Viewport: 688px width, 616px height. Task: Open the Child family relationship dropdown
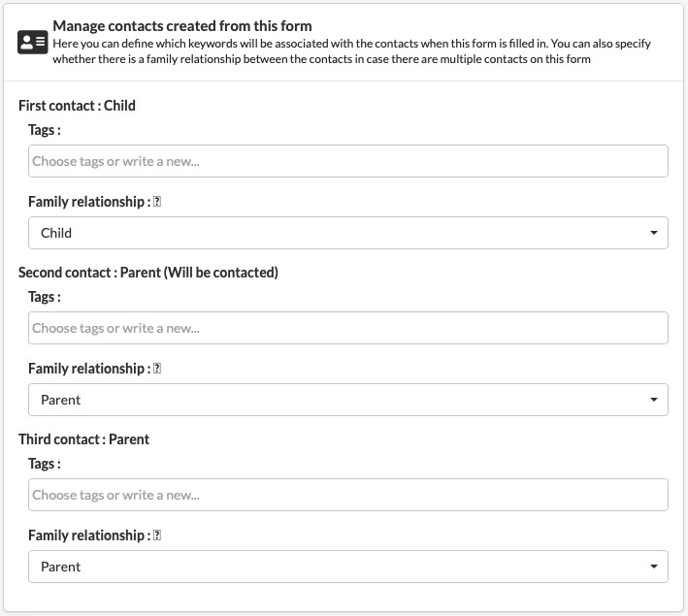tap(348, 233)
